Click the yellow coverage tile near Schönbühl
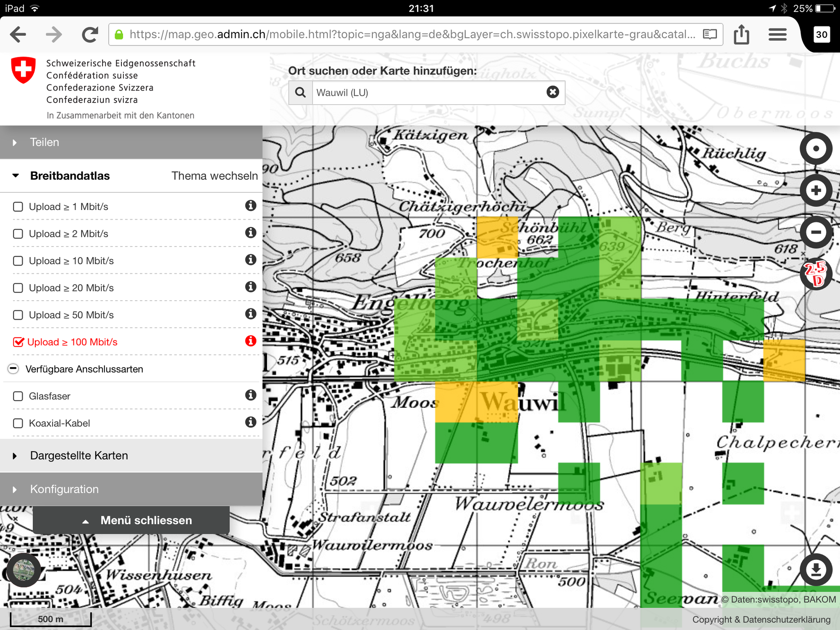840x630 pixels. (497, 237)
